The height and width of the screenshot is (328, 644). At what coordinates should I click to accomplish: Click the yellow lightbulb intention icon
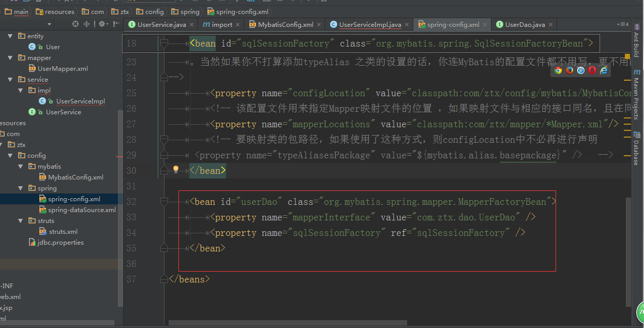(x=175, y=170)
